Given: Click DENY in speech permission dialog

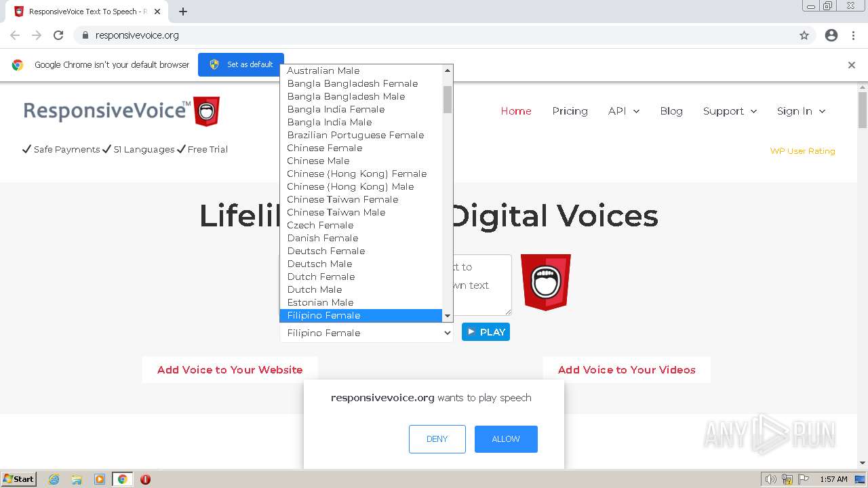Looking at the screenshot, I should point(437,439).
